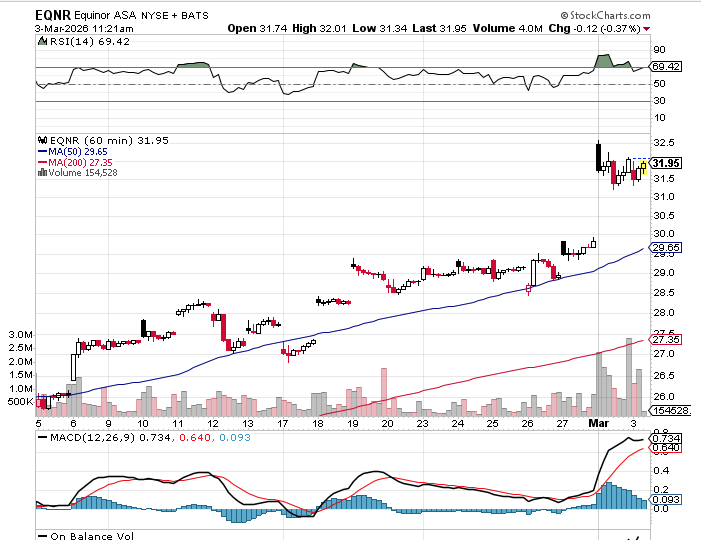
Task: Click the High 32.01 value
Action: tap(319, 29)
